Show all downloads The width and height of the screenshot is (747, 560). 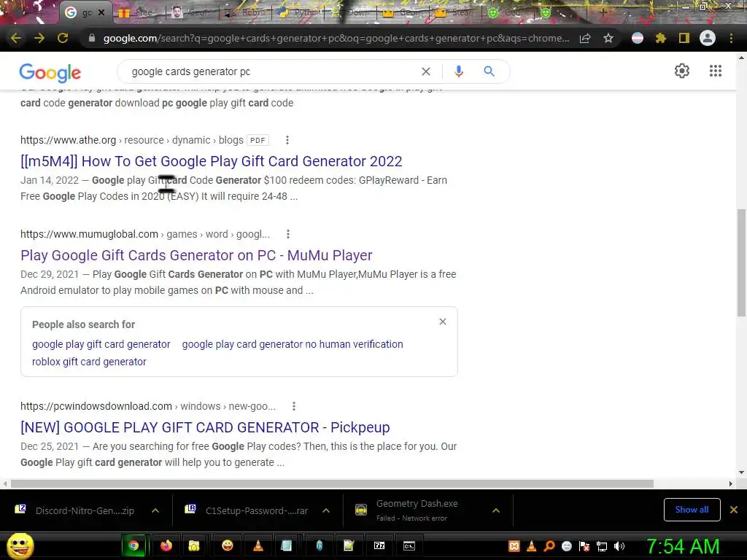click(692, 510)
